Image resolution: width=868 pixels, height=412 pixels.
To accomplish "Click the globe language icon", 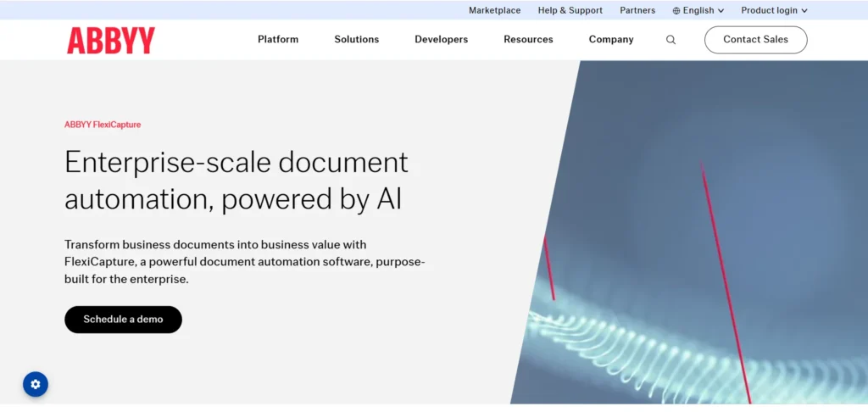I will [676, 10].
